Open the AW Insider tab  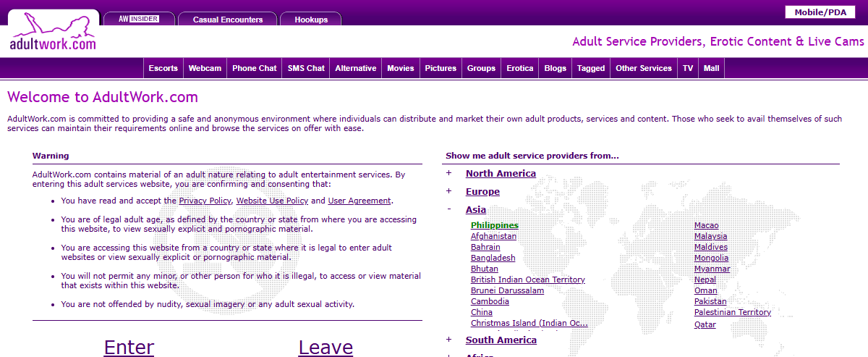pos(139,19)
